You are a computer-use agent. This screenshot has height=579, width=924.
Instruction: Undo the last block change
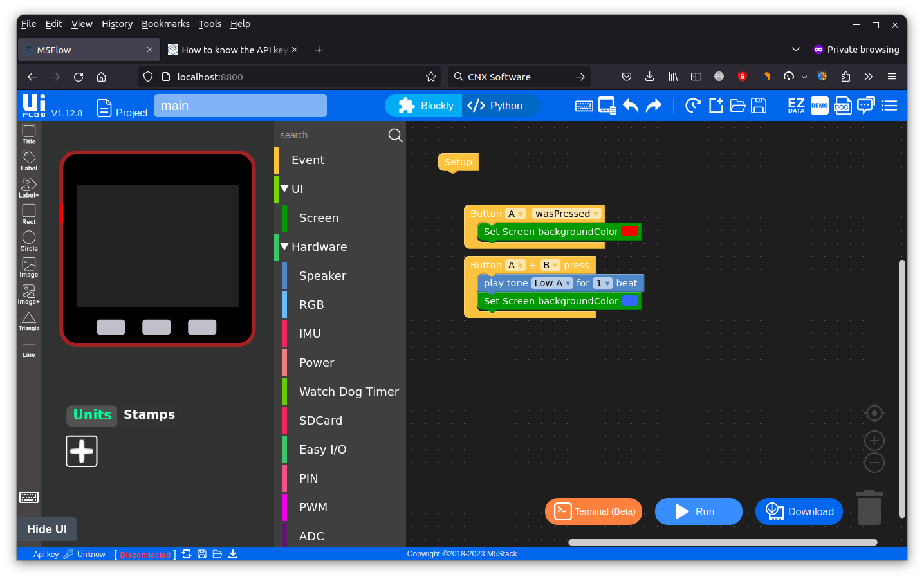click(x=631, y=106)
